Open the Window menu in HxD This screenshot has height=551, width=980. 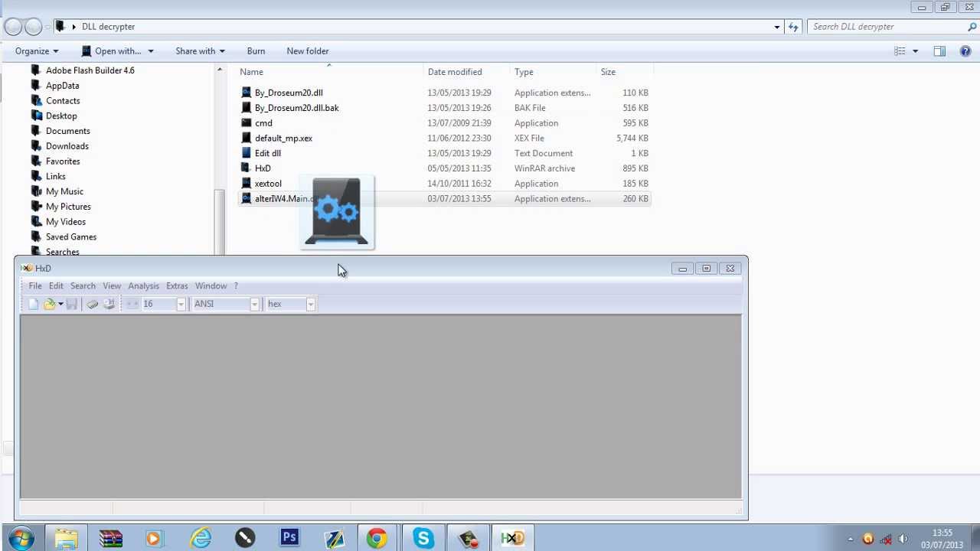[x=211, y=285]
